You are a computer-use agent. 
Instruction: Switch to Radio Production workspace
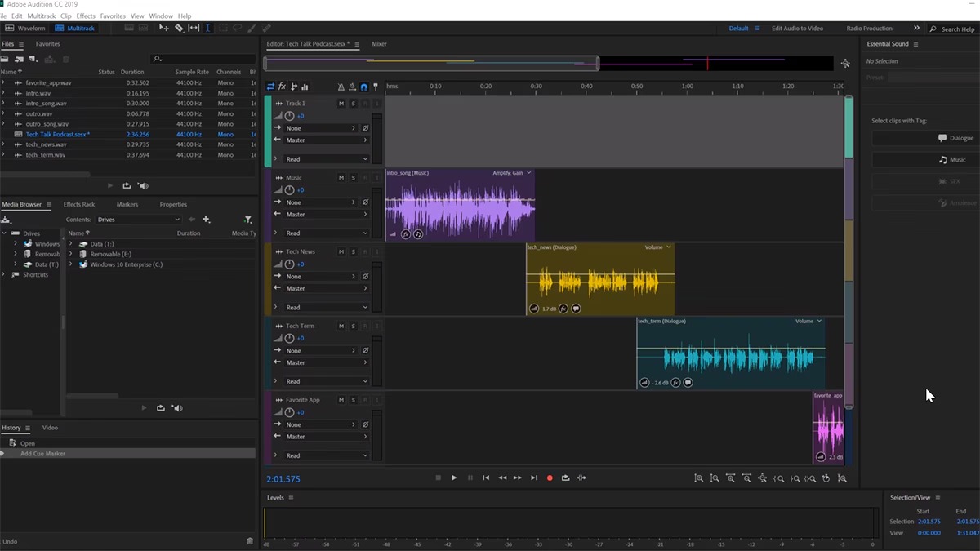click(870, 29)
